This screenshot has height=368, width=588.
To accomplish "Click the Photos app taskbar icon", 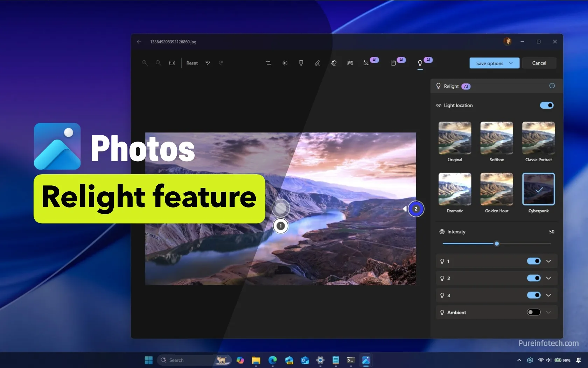I will pyautogui.click(x=366, y=360).
